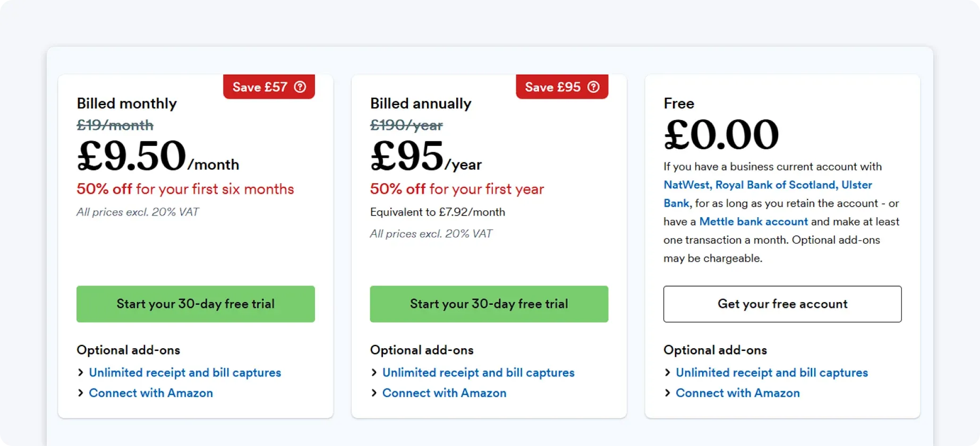Open the NatWest, Royal Bank of Scotland link
Viewport: 980px width, 446px height.
[767, 185]
